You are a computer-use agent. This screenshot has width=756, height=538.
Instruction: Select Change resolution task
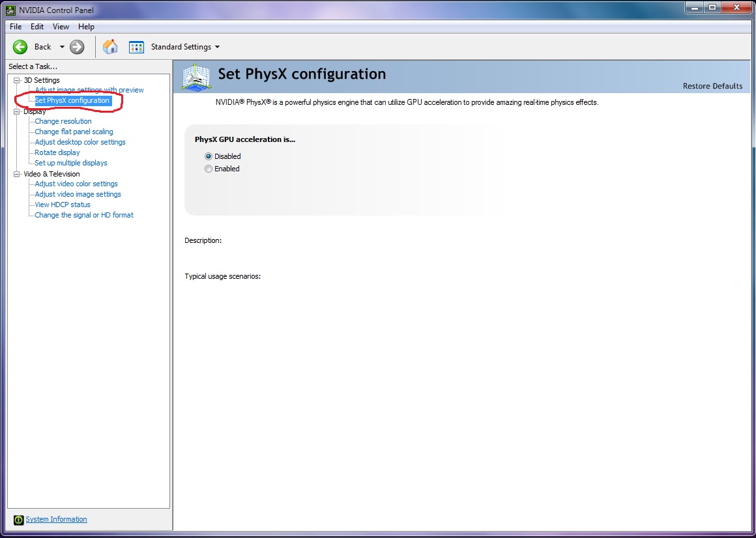63,121
